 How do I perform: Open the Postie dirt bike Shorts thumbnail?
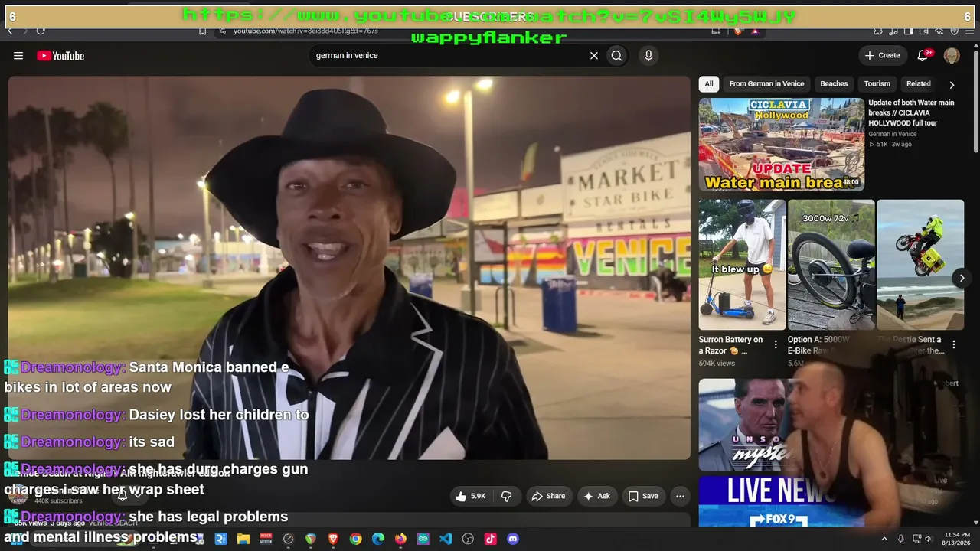tap(920, 265)
